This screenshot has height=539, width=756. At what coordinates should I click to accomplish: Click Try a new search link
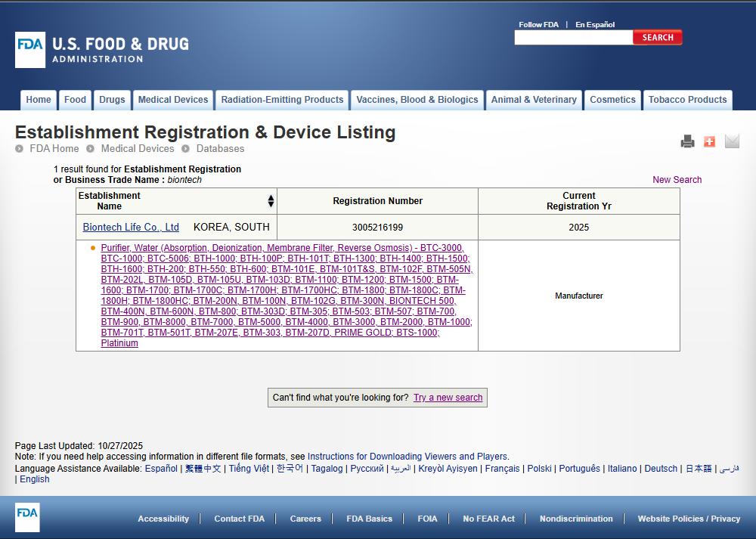(448, 398)
